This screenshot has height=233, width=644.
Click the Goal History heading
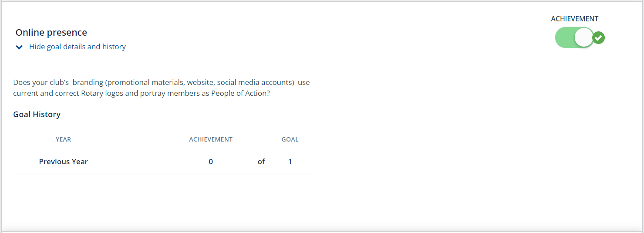(37, 115)
